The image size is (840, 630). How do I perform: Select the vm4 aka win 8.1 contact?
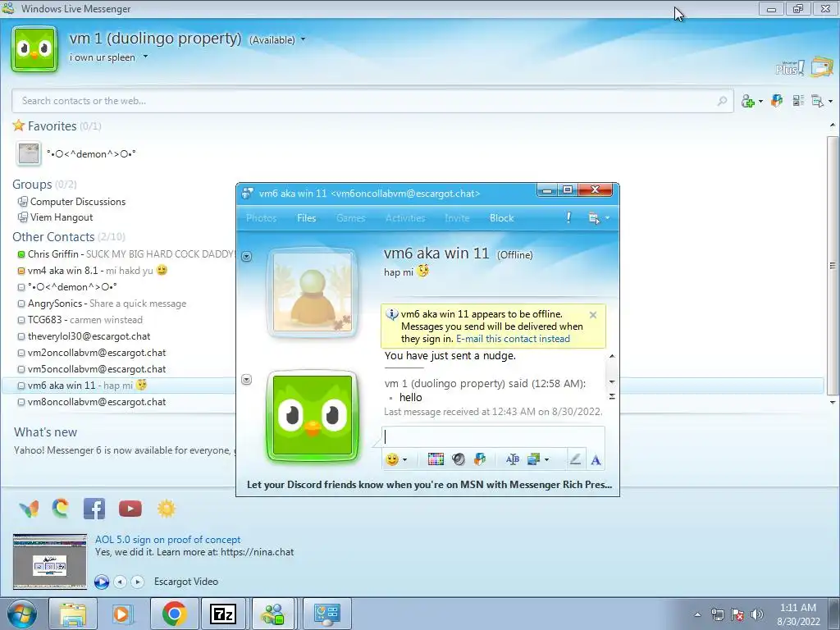(x=92, y=271)
